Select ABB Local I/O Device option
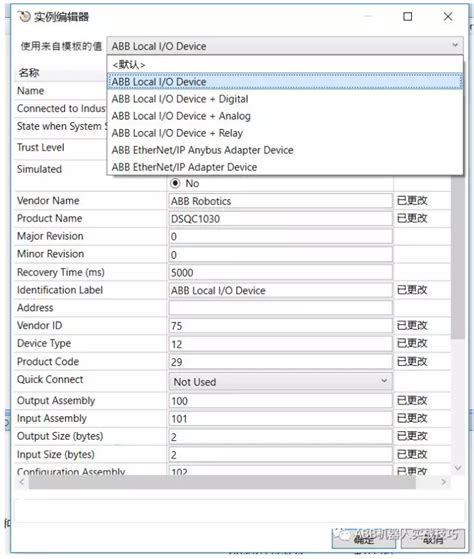474x559 pixels. point(285,82)
